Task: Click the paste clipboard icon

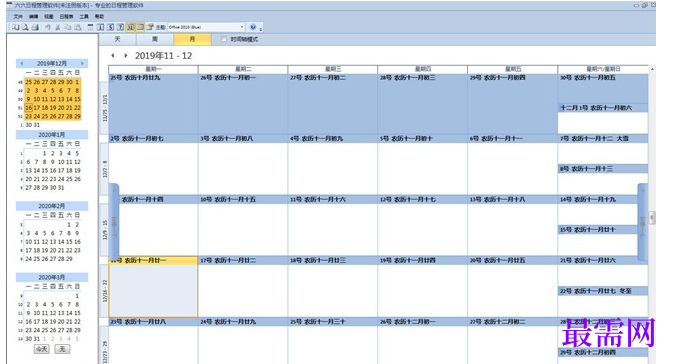Action: [77, 27]
